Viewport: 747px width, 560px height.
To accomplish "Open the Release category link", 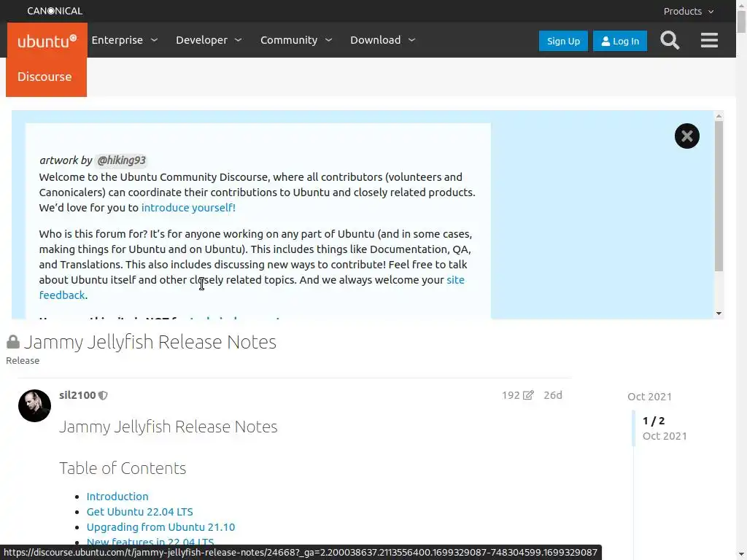I will coord(23,360).
